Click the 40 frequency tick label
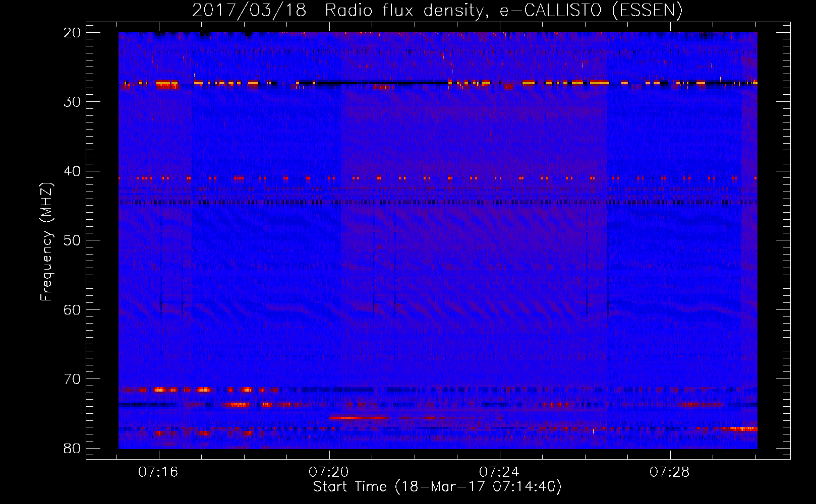The height and width of the screenshot is (504, 816). [73, 171]
